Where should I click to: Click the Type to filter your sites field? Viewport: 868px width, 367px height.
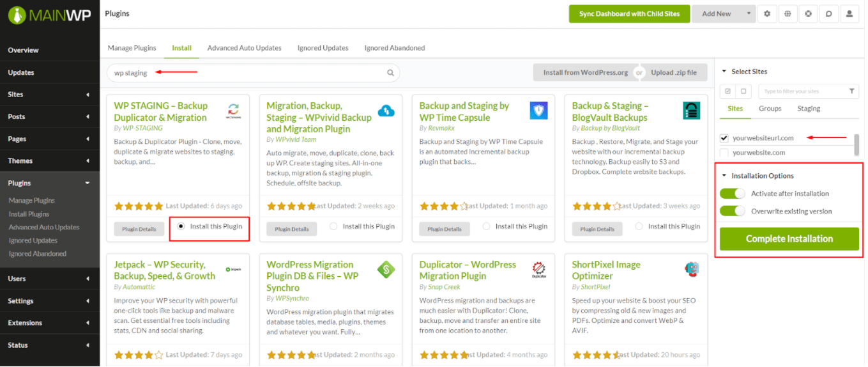(809, 91)
